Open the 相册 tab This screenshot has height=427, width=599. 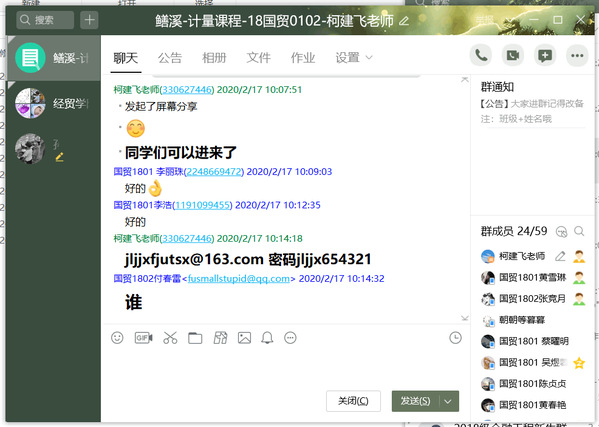(214, 58)
